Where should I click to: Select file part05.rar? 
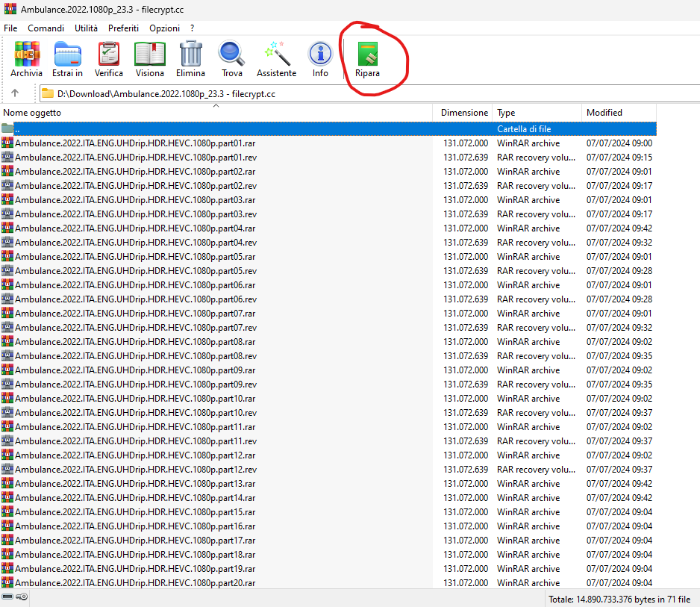pyautogui.click(x=328, y=256)
